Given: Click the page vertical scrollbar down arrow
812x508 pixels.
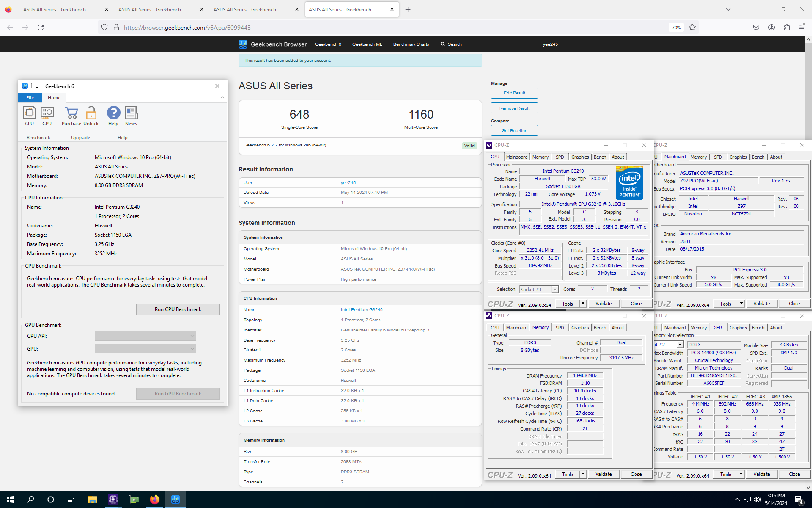Looking at the screenshot, I should point(808,487).
